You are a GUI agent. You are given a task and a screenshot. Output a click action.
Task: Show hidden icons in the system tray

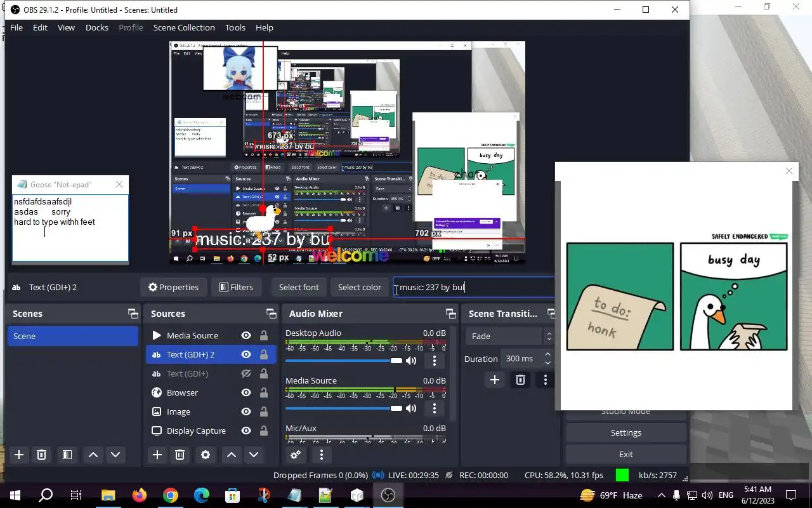(x=661, y=495)
